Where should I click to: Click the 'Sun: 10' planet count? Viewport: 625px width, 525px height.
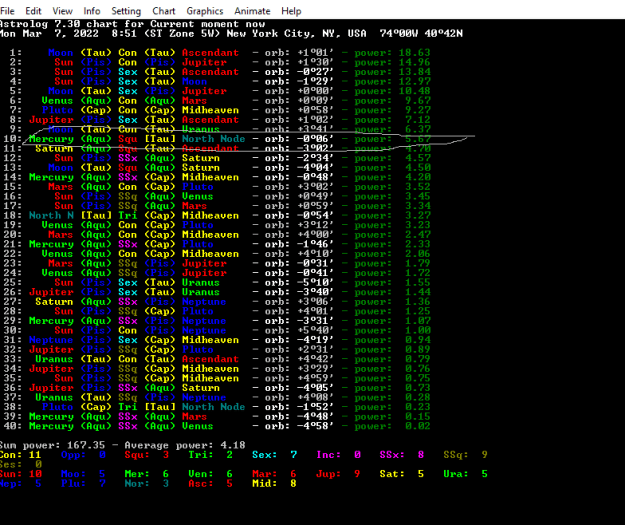point(21,474)
